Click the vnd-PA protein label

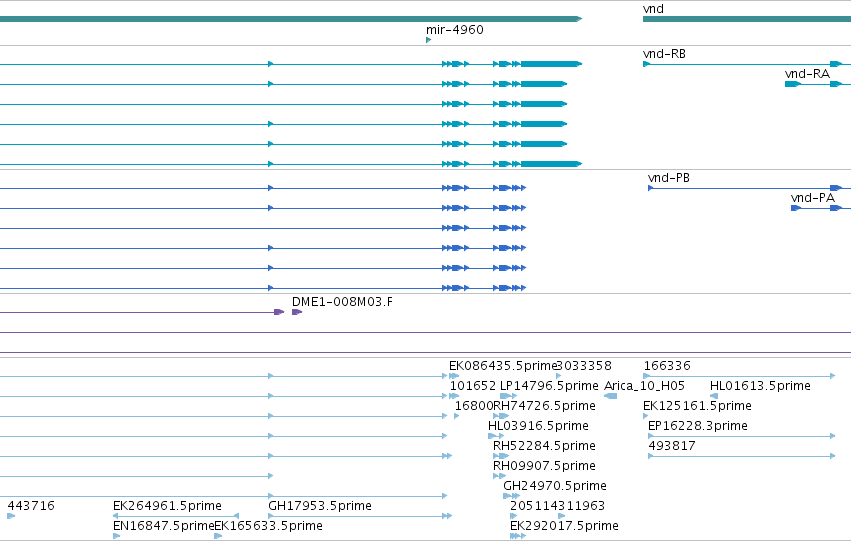click(812, 198)
